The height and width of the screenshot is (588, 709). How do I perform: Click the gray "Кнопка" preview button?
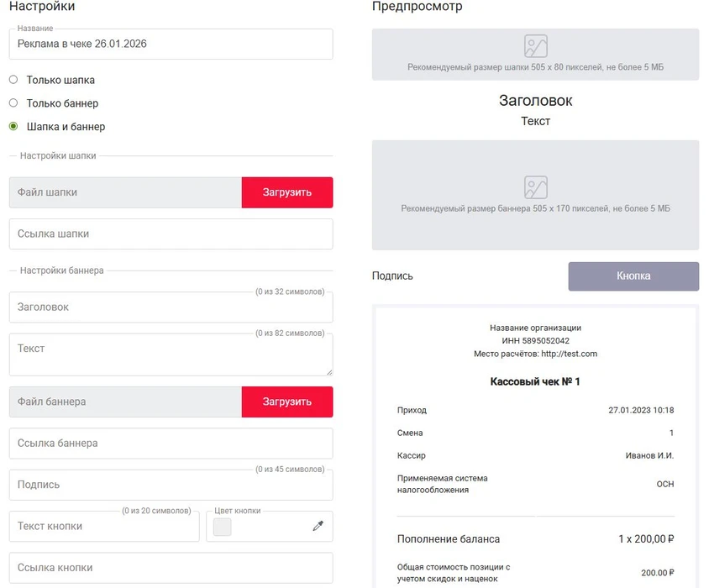pyautogui.click(x=633, y=276)
